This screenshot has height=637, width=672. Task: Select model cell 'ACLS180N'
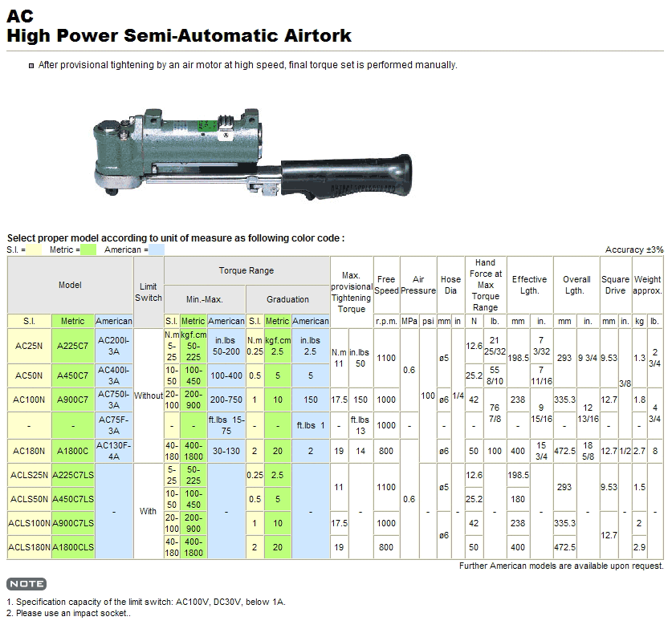click(29, 547)
